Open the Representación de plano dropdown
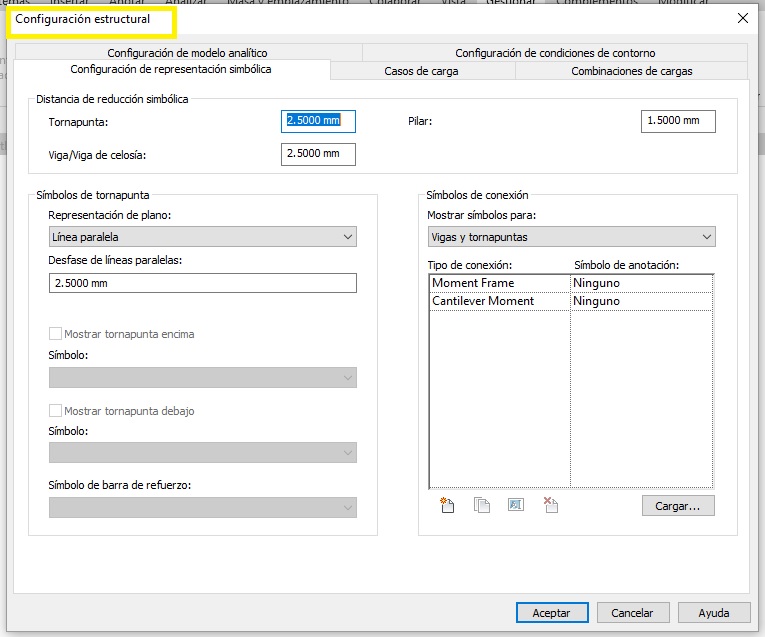 [x=202, y=237]
